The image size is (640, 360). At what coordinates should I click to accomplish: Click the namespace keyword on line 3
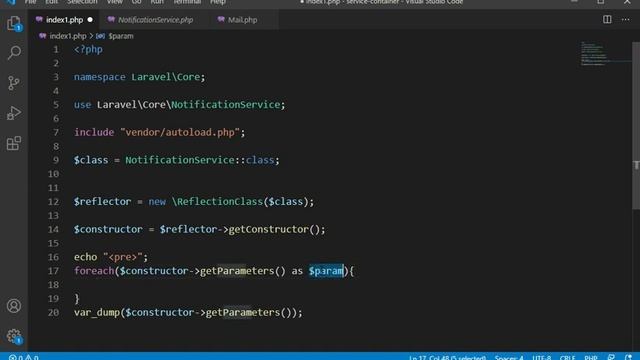(x=100, y=77)
